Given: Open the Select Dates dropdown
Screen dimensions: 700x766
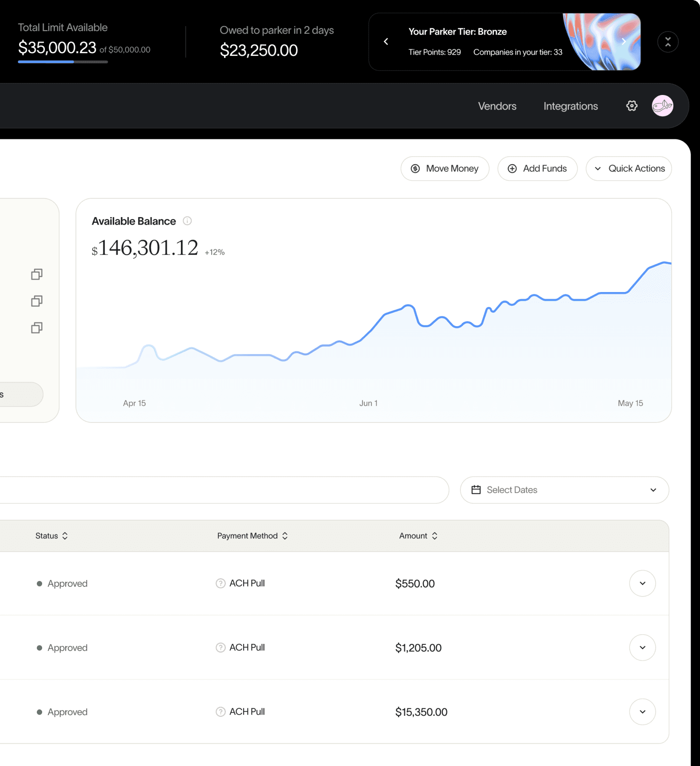Looking at the screenshot, I should coord(564,490).
